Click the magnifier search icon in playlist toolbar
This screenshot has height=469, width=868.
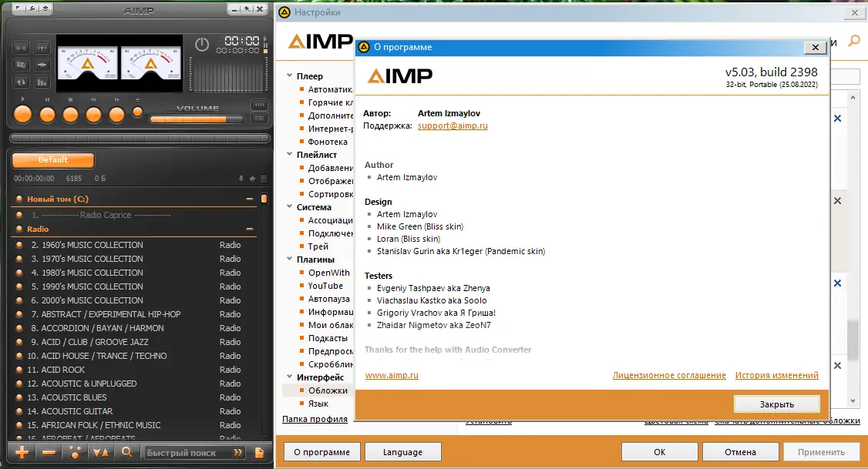[126, 452]
